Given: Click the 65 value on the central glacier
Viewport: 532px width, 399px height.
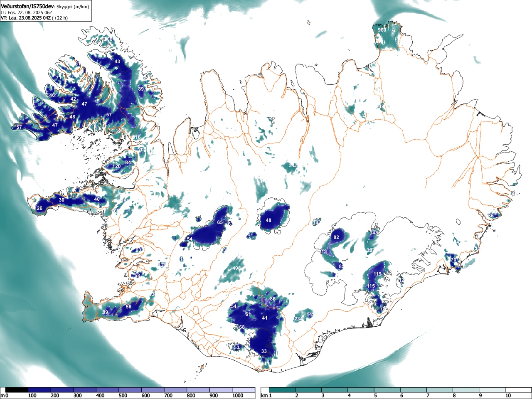Looking at the screenshot, I should (x=220, y=222).
